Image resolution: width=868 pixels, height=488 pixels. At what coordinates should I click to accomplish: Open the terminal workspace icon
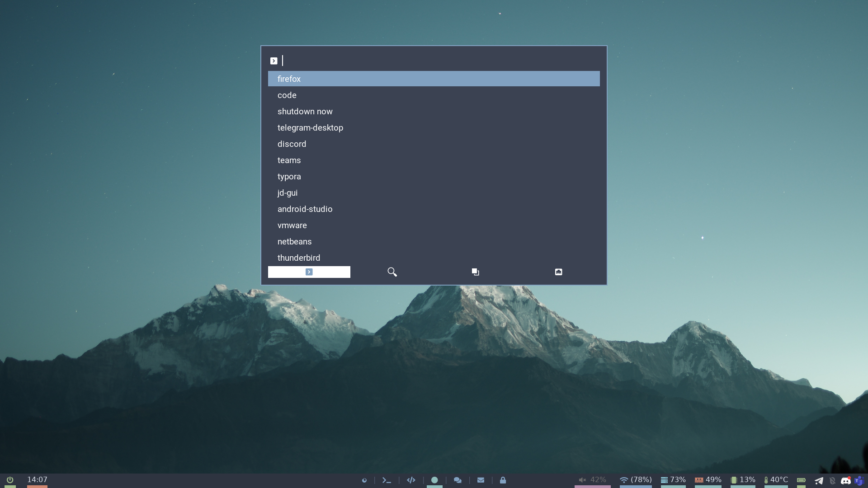point(387,480)
